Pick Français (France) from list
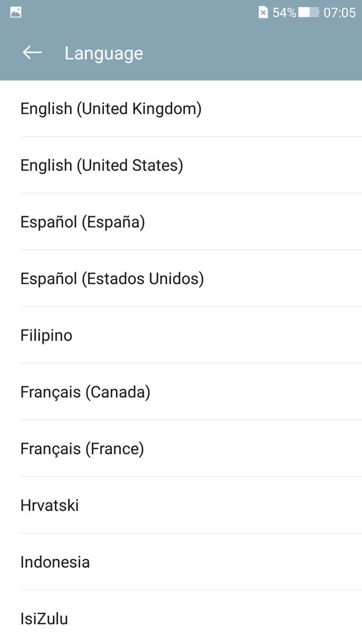This screenshot has height=644, width=362. [181, 449]
